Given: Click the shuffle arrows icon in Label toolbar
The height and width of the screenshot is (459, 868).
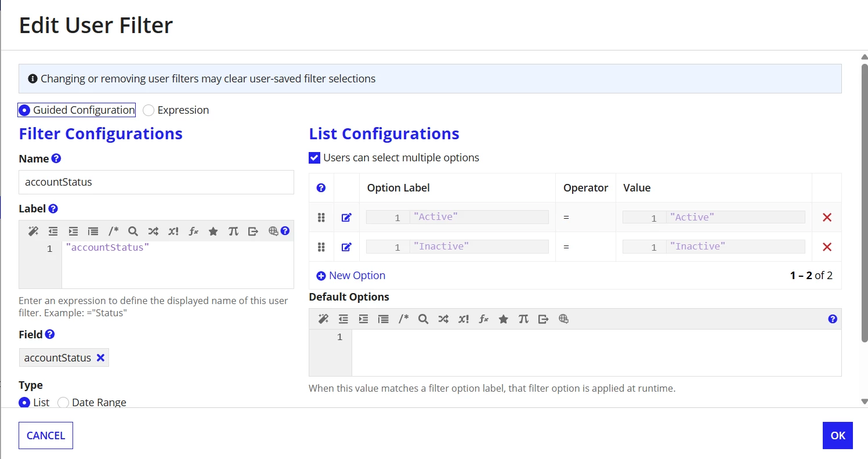Looking at the screenshot, I should click(153, 231).
